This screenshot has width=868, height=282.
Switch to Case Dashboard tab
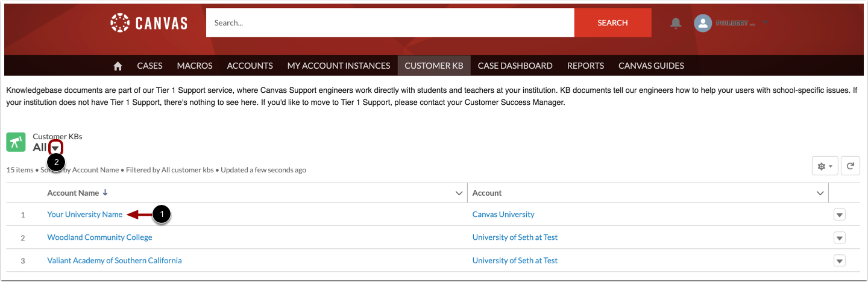tap(515, 66)
